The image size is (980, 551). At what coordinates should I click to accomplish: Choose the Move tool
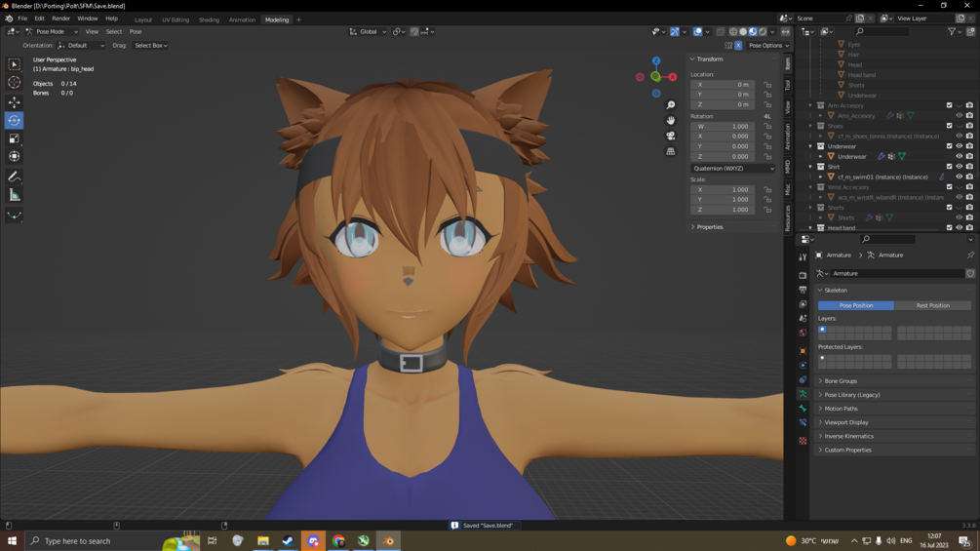pos(14,101)
